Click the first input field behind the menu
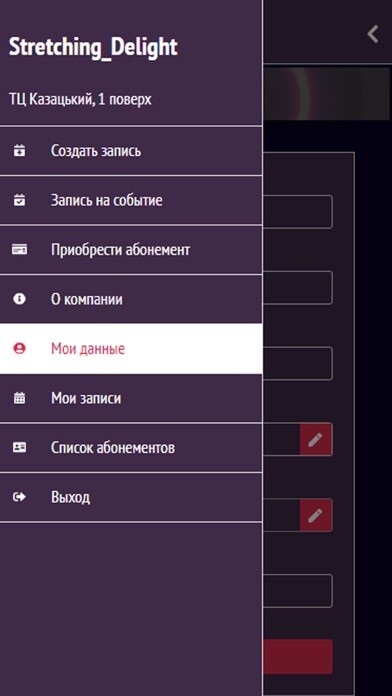 click(297, 212)
